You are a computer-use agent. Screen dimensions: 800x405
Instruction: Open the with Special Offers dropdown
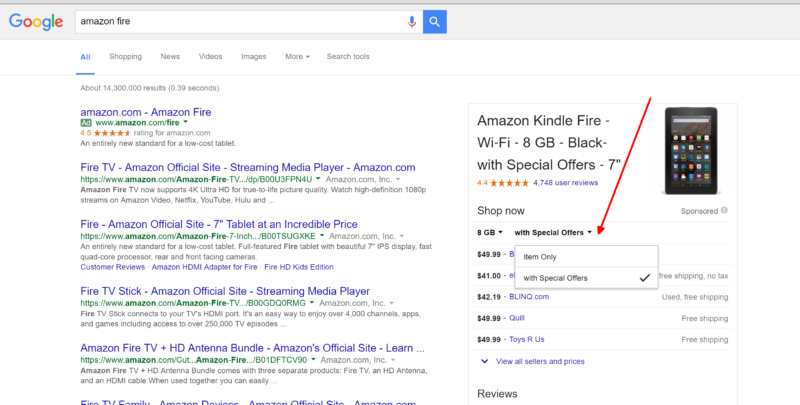tap(553, 232)
